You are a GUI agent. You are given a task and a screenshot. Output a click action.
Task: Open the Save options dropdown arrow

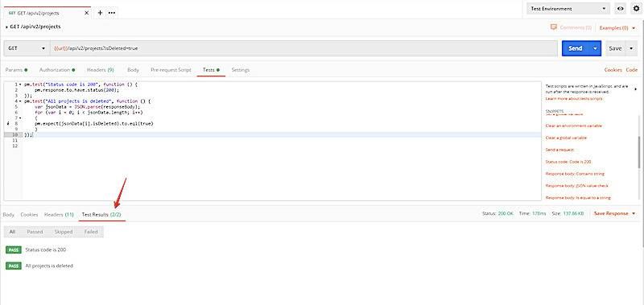pyautogui.click(x=631, y=48)
